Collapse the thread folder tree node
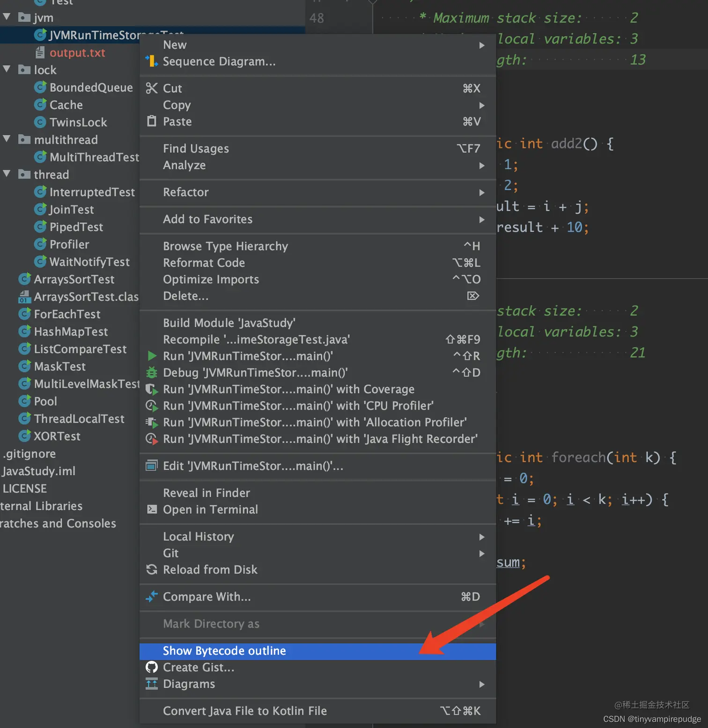Screen dimensions: 708x728 click(7, 174)
